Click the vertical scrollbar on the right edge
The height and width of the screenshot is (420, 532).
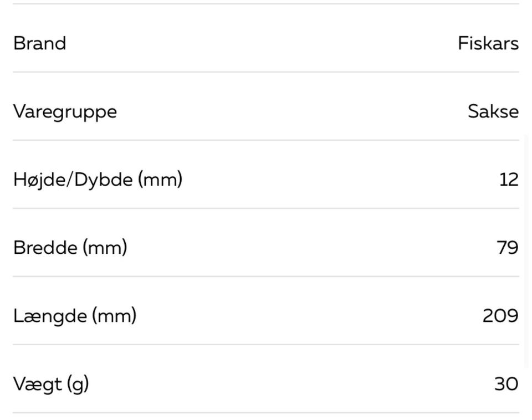(526, 249)
